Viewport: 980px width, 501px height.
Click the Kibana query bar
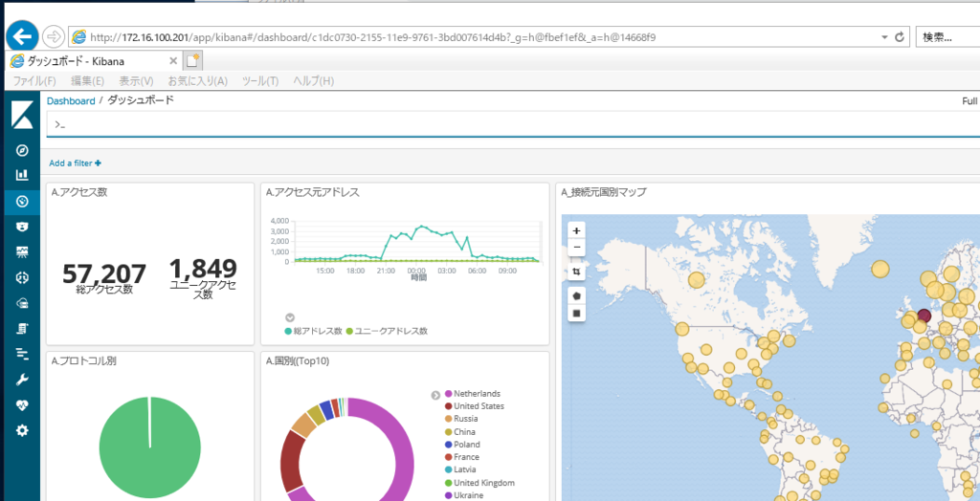[x=513, y=124]
